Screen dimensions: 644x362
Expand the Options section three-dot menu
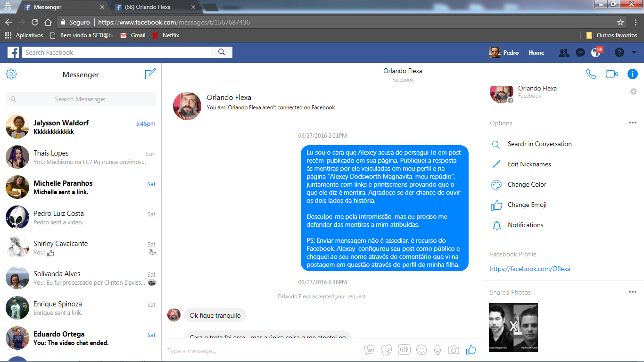tap(633, 123)
